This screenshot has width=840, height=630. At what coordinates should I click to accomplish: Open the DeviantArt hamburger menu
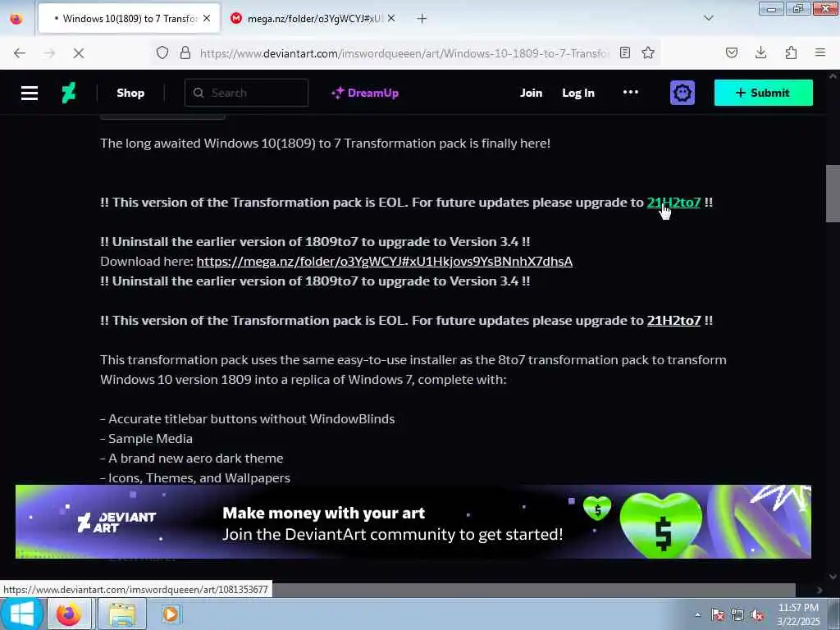click(30, 93)
